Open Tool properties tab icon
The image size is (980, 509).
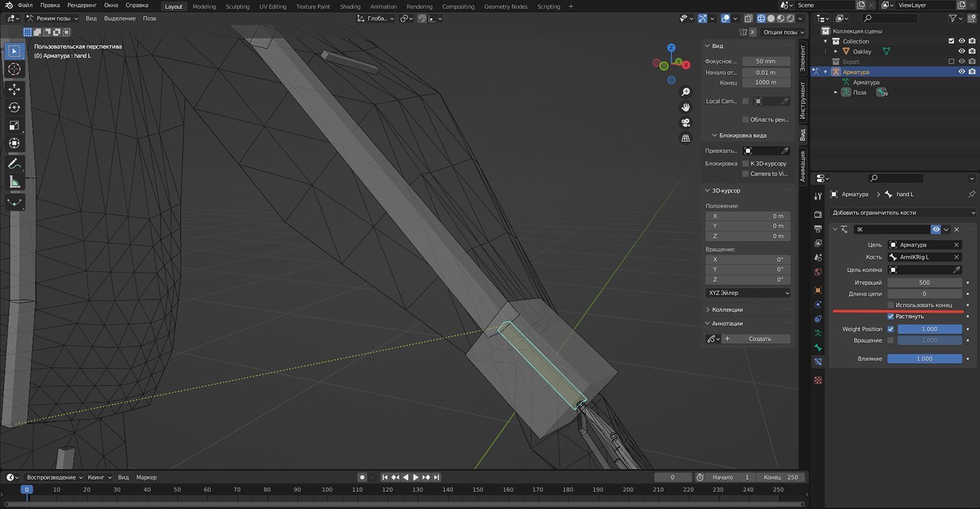click(x=818, y=196)
